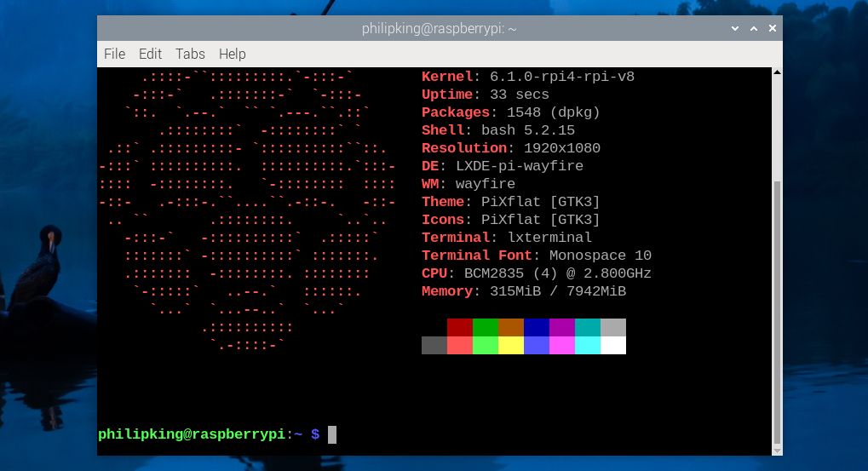Click the Kernel label text

click(447, 77)
